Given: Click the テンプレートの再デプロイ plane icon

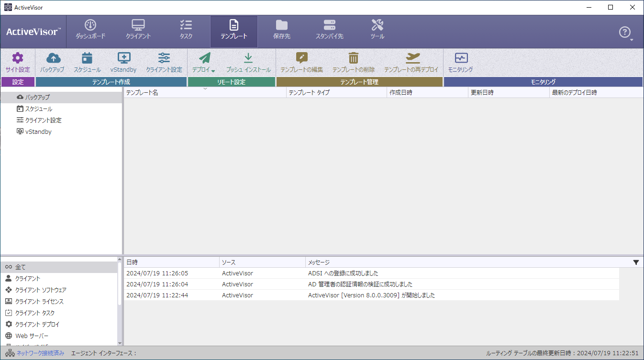Looking at the screenshot, I should tap(412, 58).
